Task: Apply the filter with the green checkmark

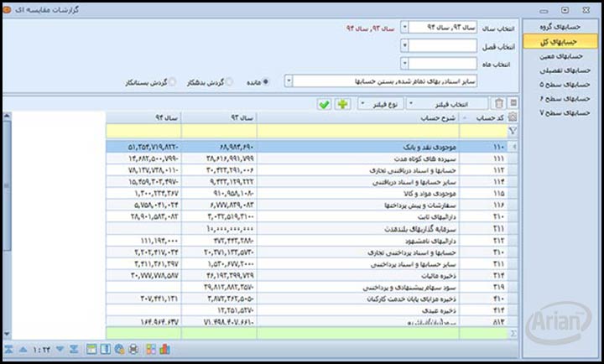Action: click(x=324, y=104)
